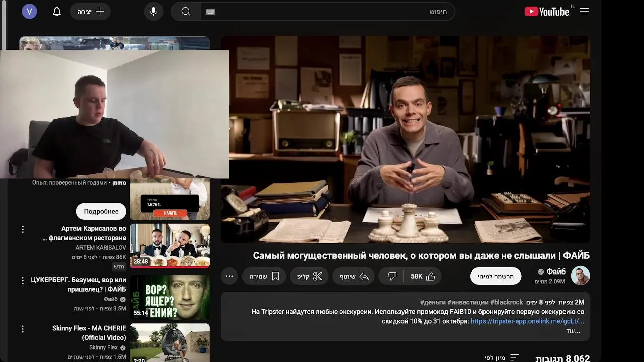Open the YouTube home logo

[547, 11]
